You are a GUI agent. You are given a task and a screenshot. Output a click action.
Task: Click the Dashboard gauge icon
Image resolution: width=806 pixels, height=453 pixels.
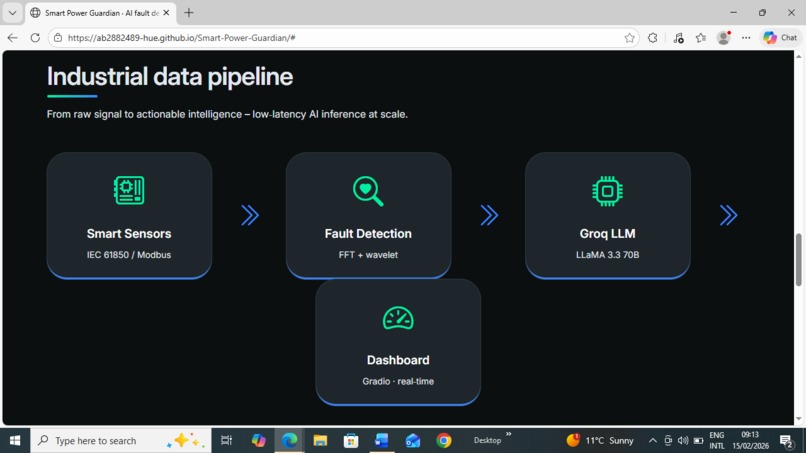(398, 318)
